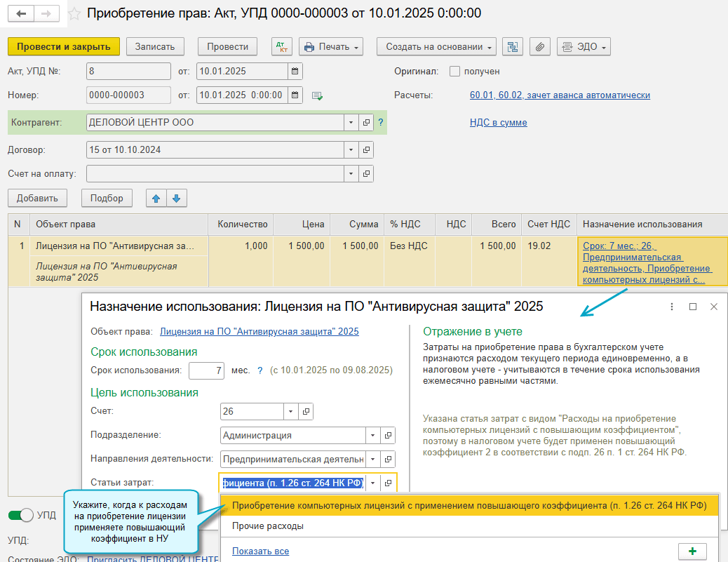Click the Провести button
The width and height of the screenshot is (728, 562).
point(227,46)
